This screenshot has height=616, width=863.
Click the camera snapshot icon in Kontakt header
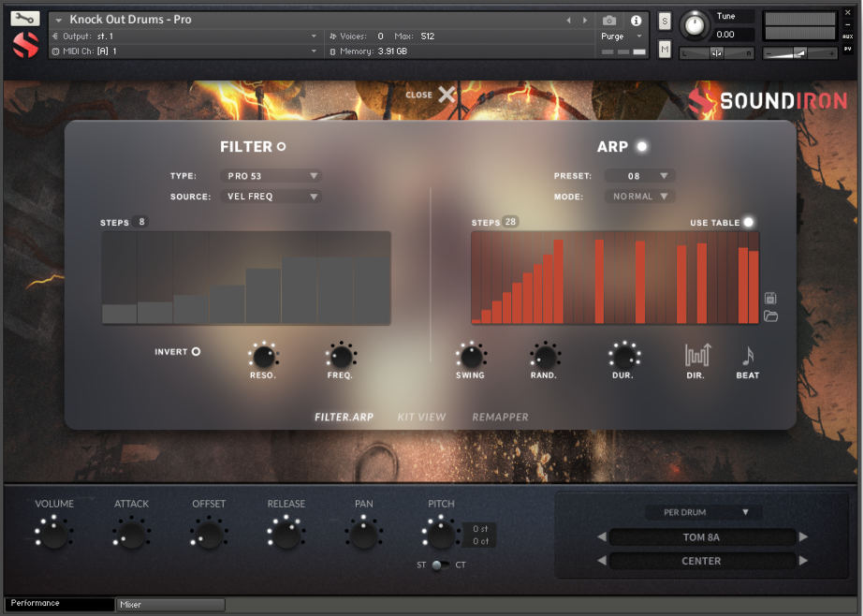[x=609, y=22]
